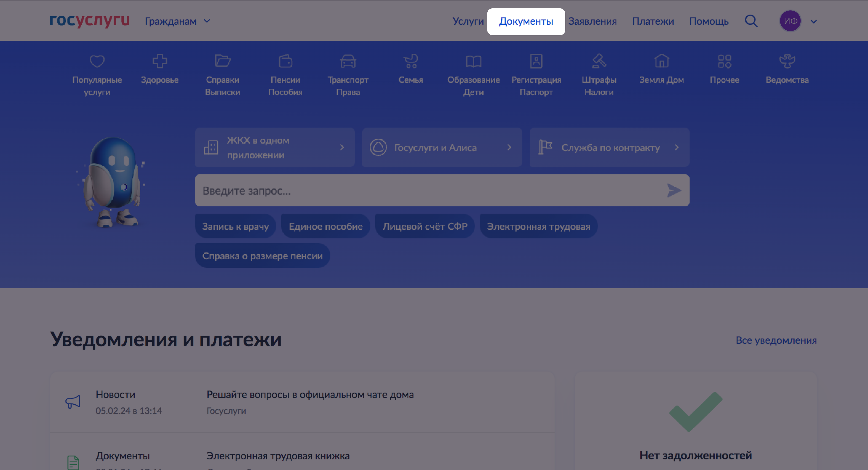Screen dimensions: 868x470
Task: Click the magnifier search icon in header
Action: point(751,21)
